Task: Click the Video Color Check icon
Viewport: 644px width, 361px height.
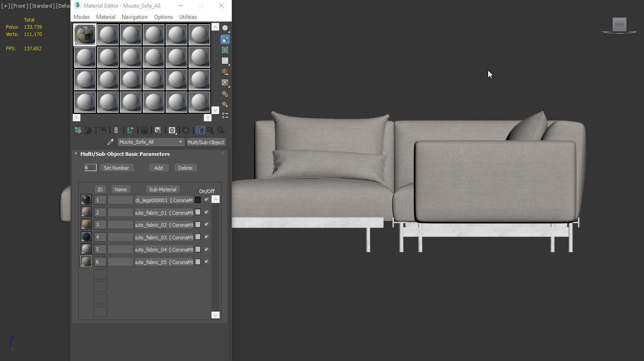Action: pos(225,71)
